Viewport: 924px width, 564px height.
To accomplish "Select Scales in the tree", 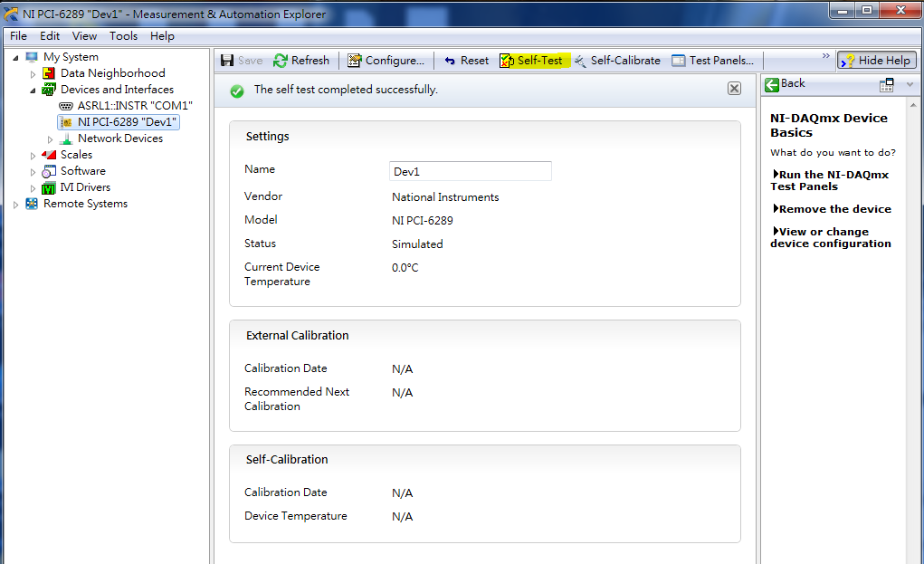I will coord(77,155).
